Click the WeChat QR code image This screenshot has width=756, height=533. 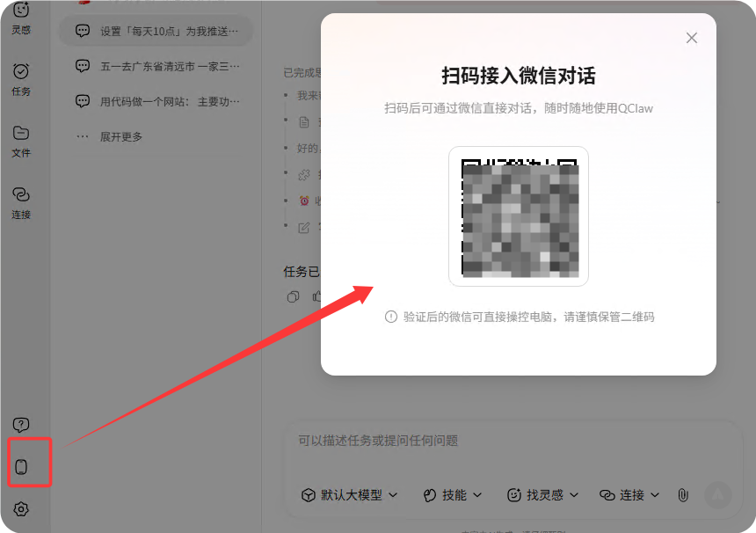519,216
